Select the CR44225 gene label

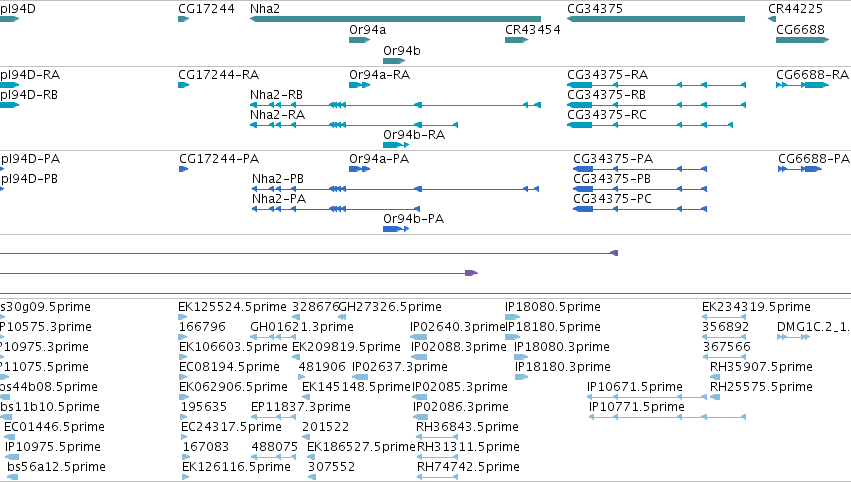[795, 9]
